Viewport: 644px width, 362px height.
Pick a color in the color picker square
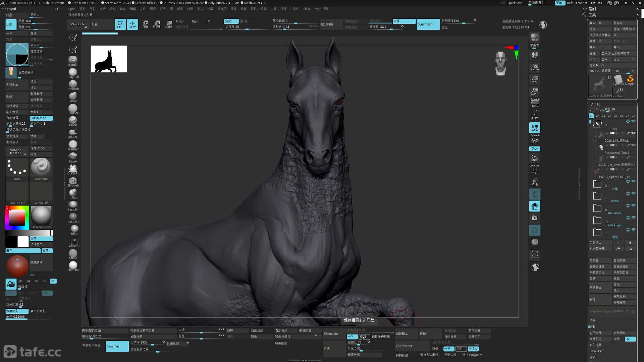pos(17,218)
